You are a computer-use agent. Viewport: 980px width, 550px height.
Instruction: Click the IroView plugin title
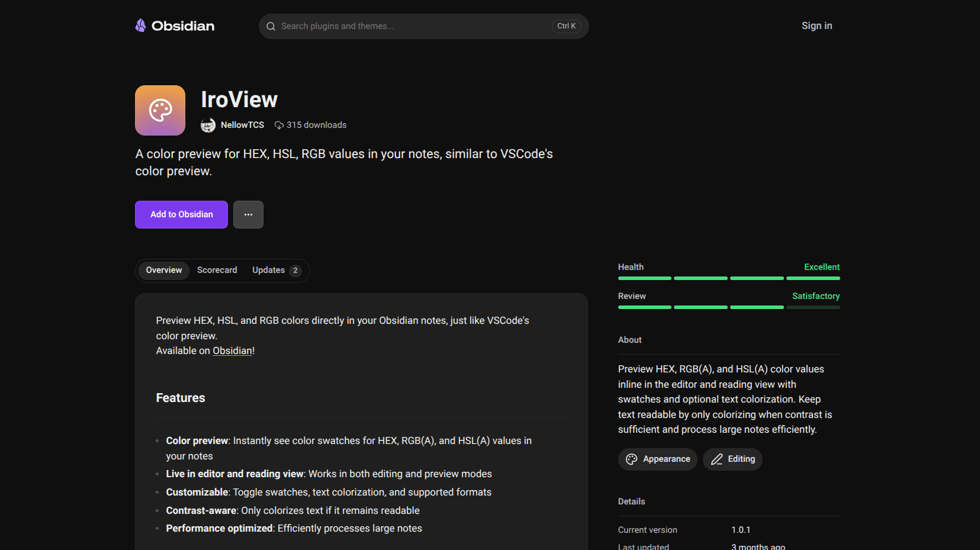(x=239, y=99)
